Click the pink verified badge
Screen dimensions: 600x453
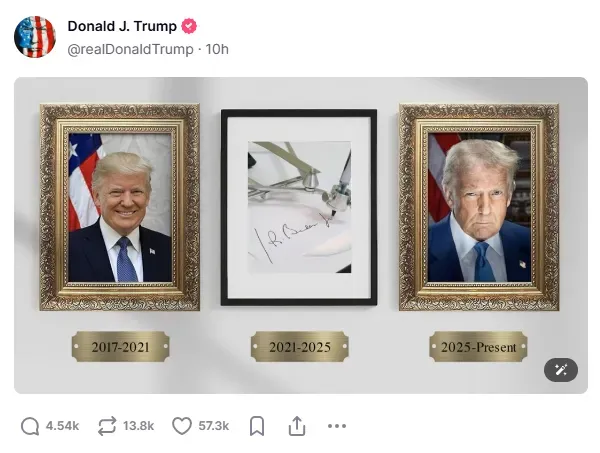coord(189,26)
